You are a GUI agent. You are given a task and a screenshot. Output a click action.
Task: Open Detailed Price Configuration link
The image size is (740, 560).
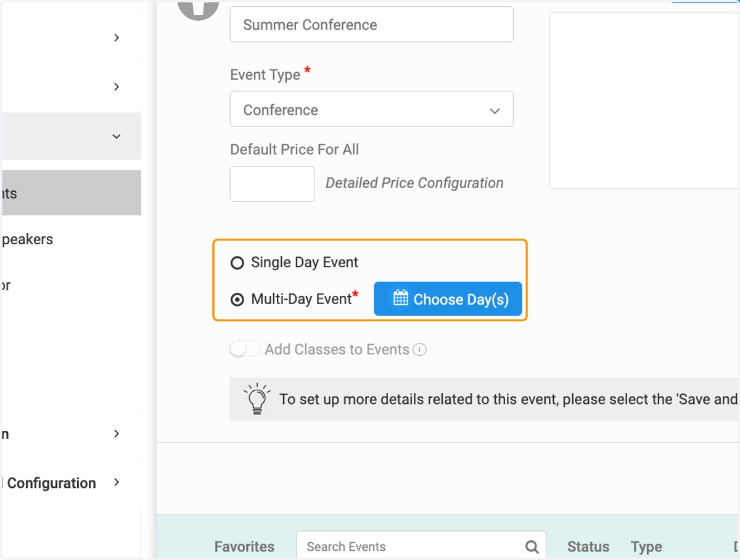tap(414, 183)
